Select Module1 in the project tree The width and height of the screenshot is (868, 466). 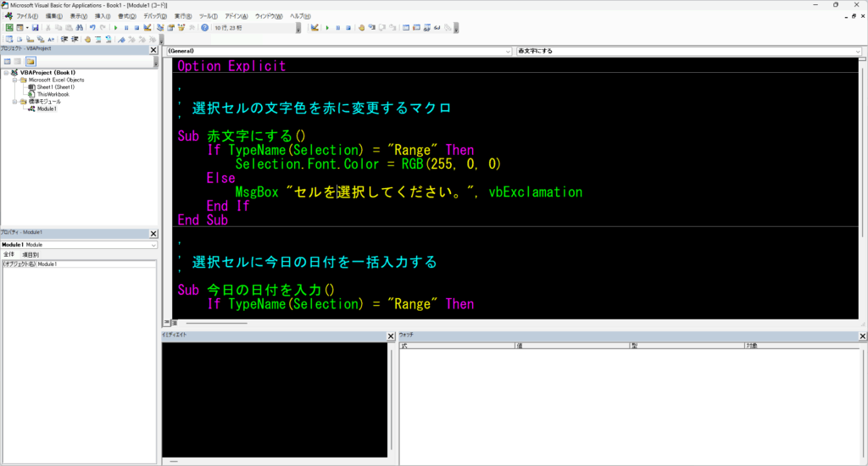[x=47, y=109]
